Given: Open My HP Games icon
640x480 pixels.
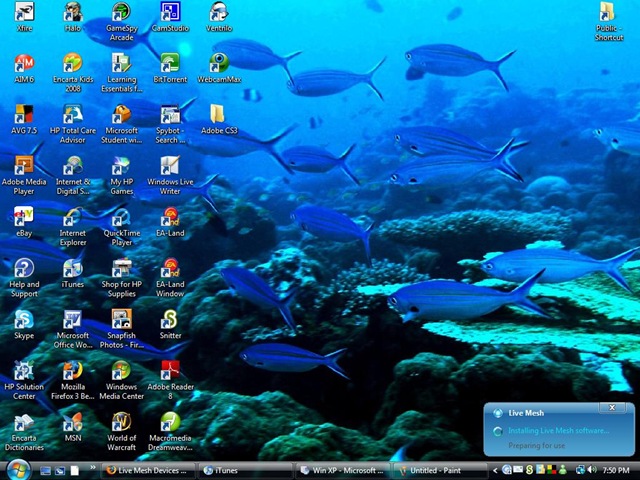Looking at the screenshot, I should click(122, 176).
